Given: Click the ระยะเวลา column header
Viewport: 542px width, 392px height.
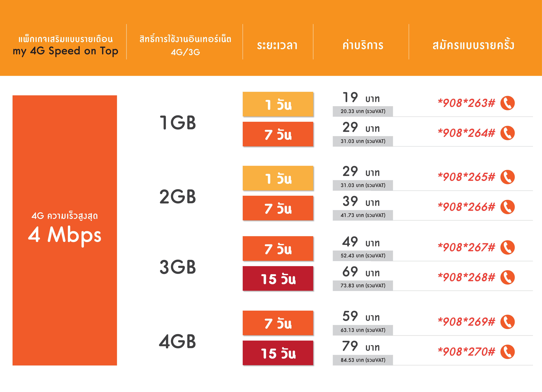Looking at the screenshot, I should (x=277, y=45).
